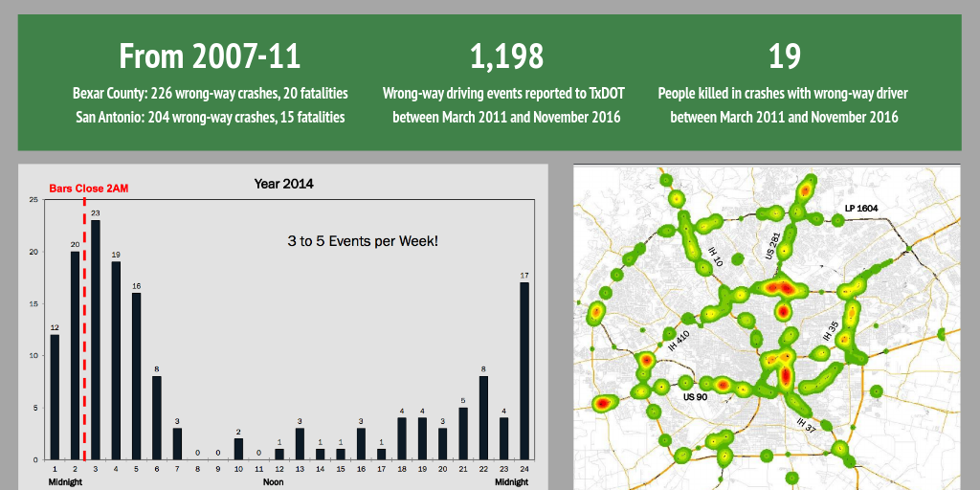Select the tallest bar labeled 23

pos(96,340)
